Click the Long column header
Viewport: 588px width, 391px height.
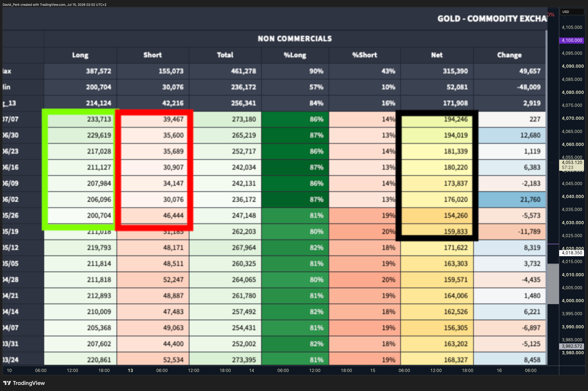80,55
